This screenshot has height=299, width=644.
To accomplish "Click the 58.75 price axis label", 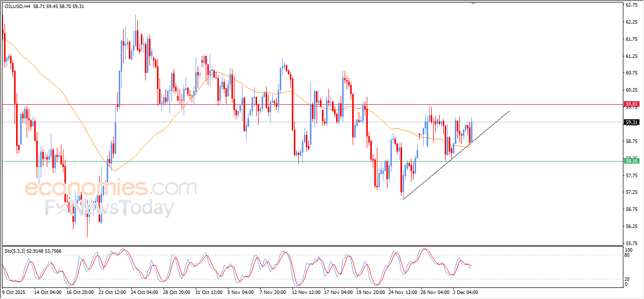I will click(632, 141).
